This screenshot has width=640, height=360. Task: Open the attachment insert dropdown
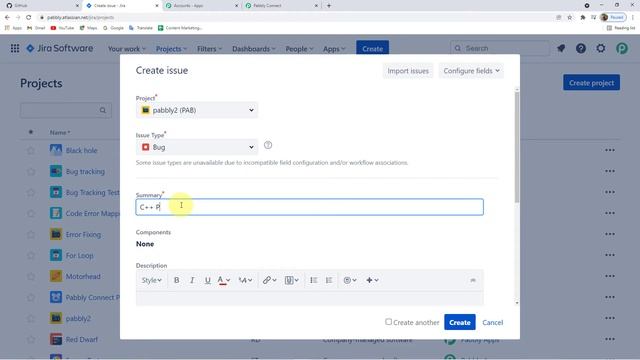(291, 280)
